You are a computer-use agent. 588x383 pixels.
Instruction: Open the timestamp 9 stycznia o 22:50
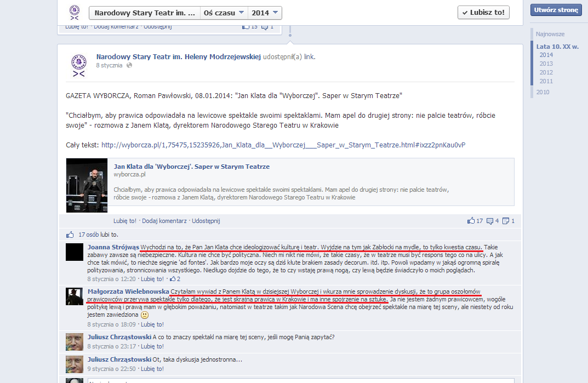(111, 369)
